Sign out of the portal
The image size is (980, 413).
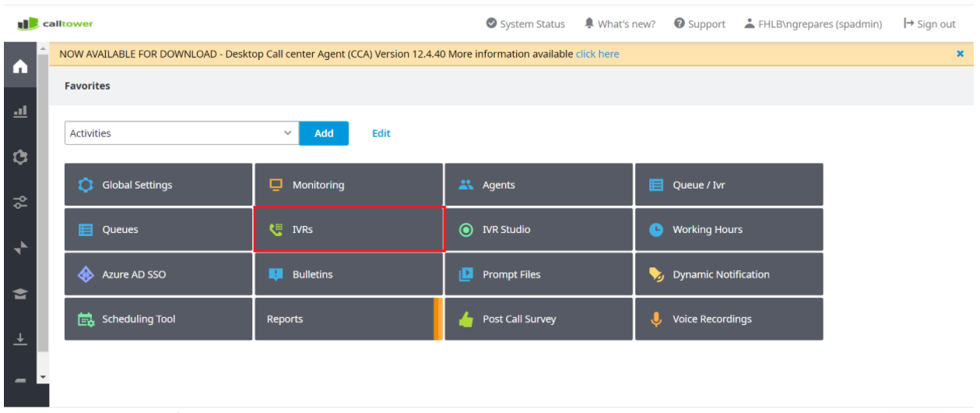coord(929,24)
